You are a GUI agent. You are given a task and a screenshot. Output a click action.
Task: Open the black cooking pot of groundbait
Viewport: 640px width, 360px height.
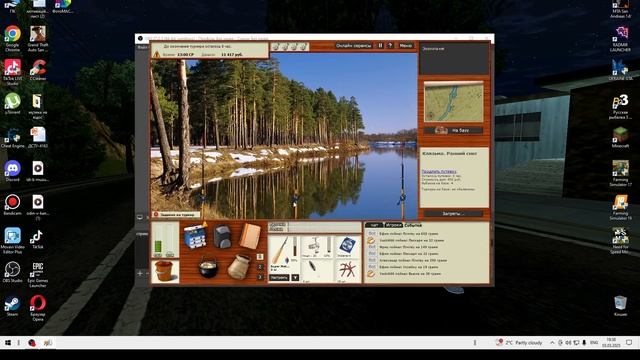tap(208, 268)
